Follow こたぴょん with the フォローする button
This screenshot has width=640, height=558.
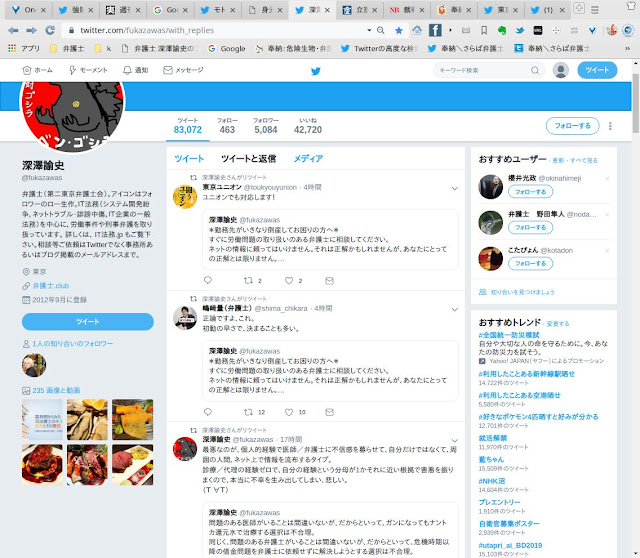[x=530, y=263]
